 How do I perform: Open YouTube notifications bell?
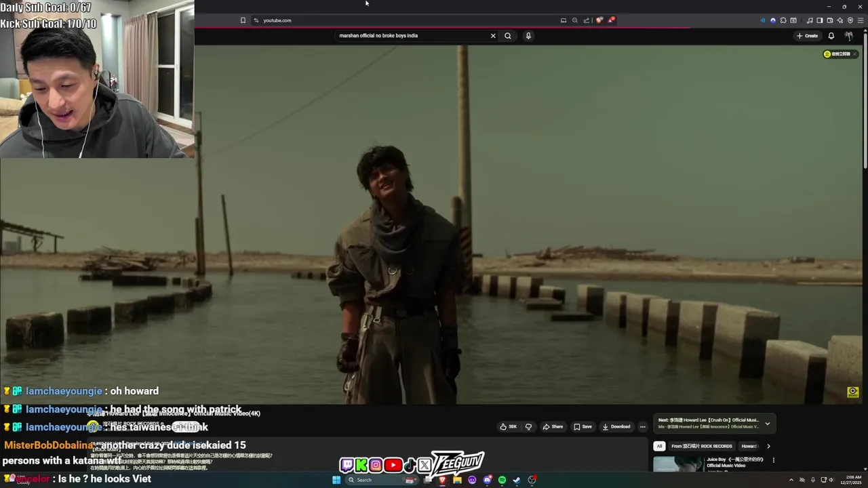(x=831, y=36)
